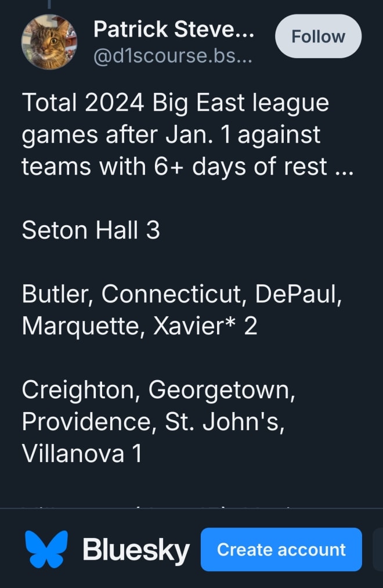Click the thread connector line above the avatar

click(x=49, y=4)
